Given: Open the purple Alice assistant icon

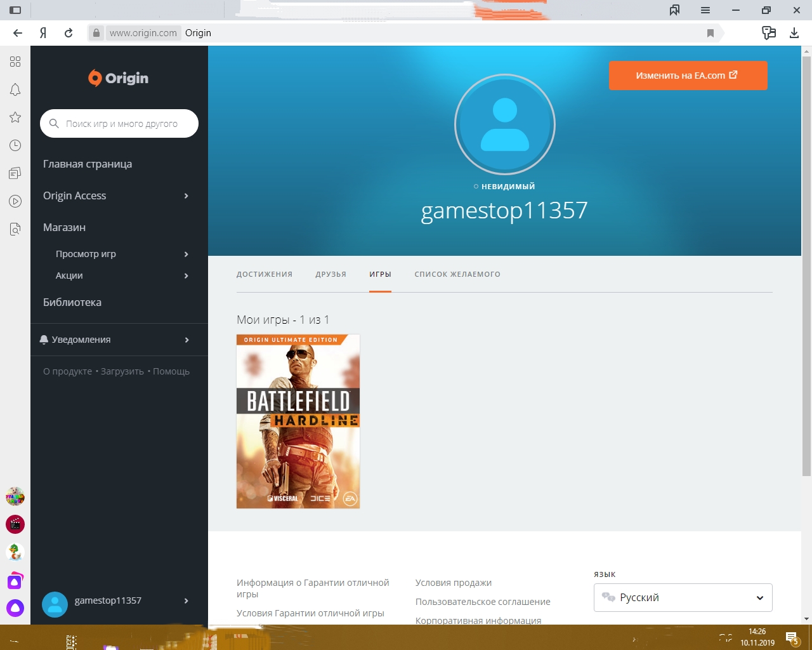Looking at the screenshot, I should (15, 608).
